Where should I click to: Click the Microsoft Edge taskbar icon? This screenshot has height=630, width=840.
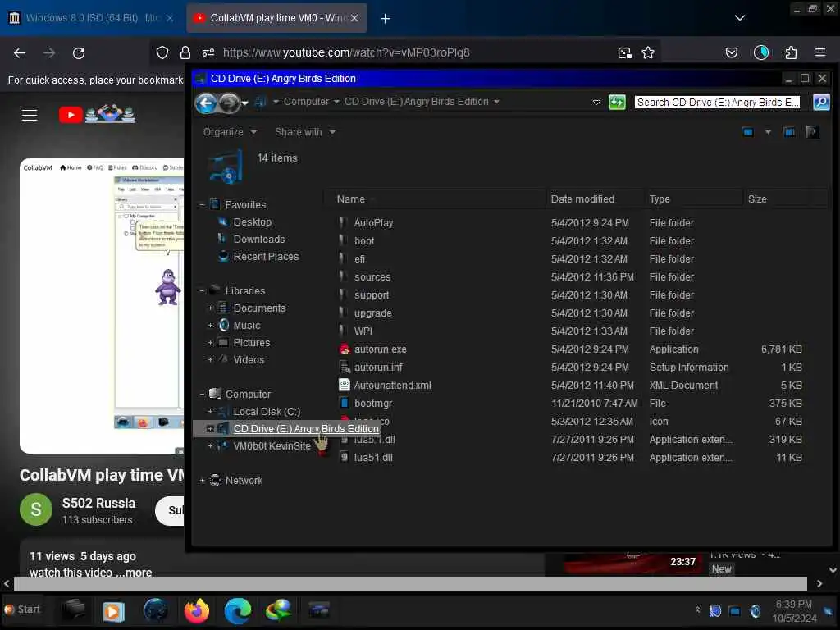pyautogui.click(x=237, y=610)
